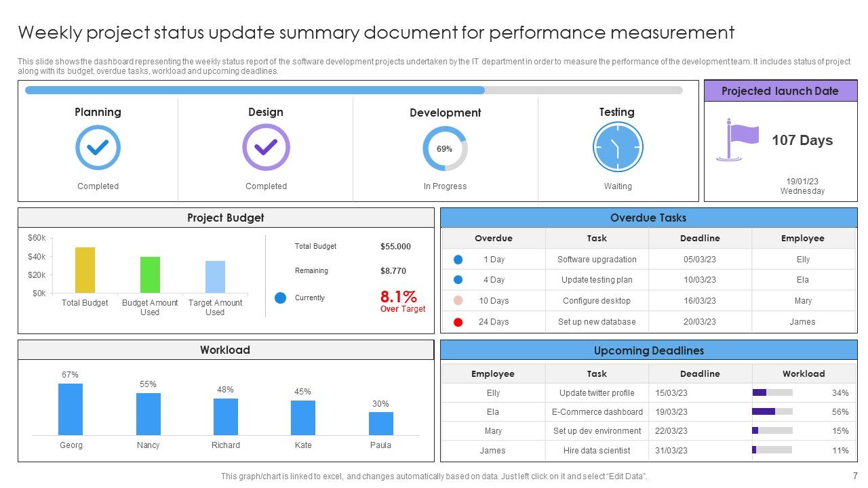Click the Planning completed checkmark icon
868x488 pixels.
[98, 147]
